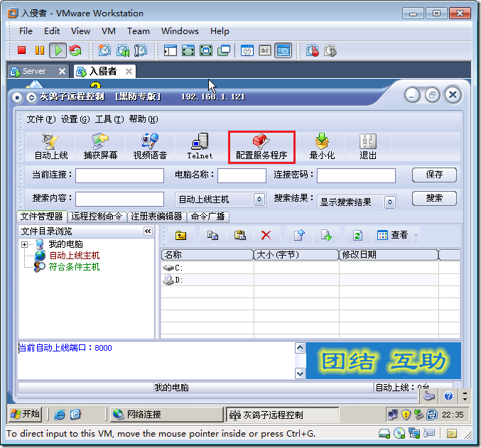Switch to the 远程控制命令 tab
The image size is (481, 448).
click(97, 217)
